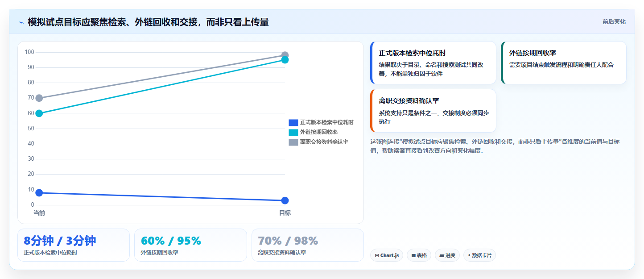Click caption 外链按期回收率 under 60% stat
The image size is (644, 279).
pos(159,253)
